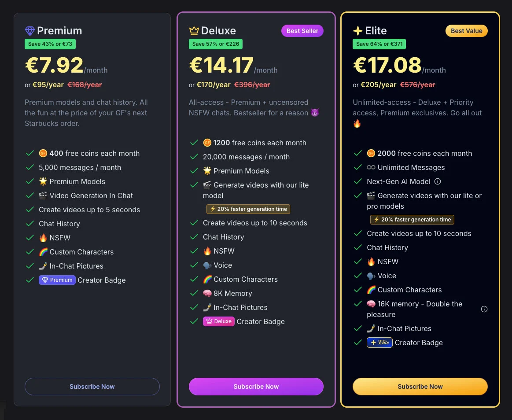Viewport: 512px width, 420px height.
Task: Subscribe to the Premium plan
Action: click(x=92, y=387)
